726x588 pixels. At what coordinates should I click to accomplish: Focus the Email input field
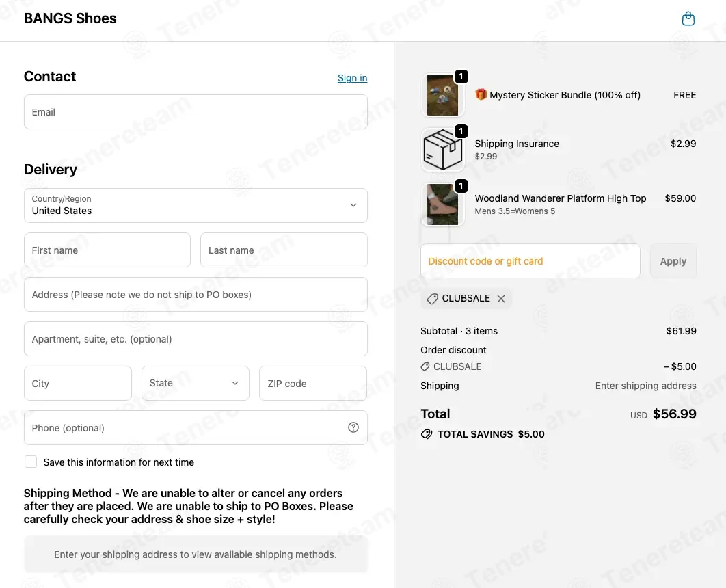[196, 112]
